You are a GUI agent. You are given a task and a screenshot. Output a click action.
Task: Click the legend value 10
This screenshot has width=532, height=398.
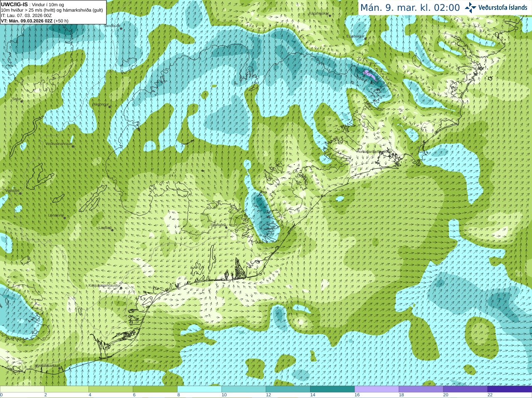[224, 395]
